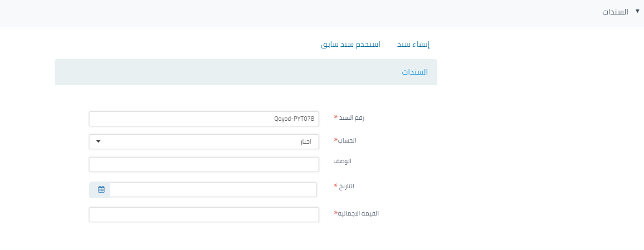Collapse the السندات section triangle arrow
This screenshot has width=644, height=250.
click(x=637, y=11)
